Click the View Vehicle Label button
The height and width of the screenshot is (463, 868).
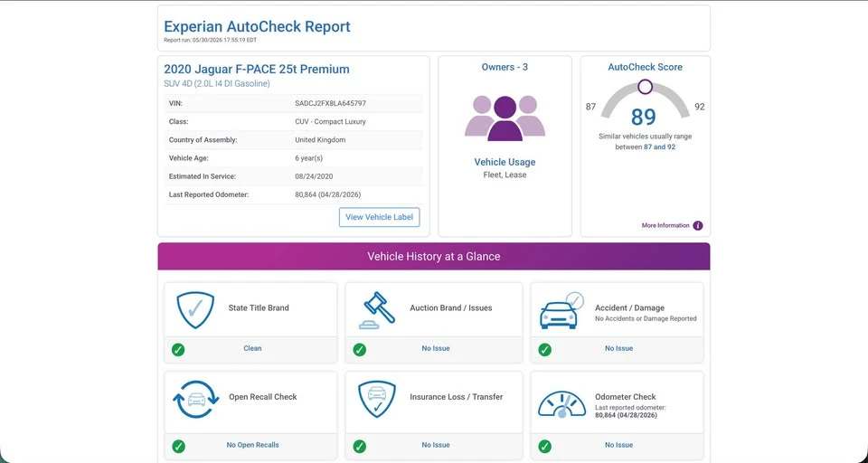[x=379, y=217]
